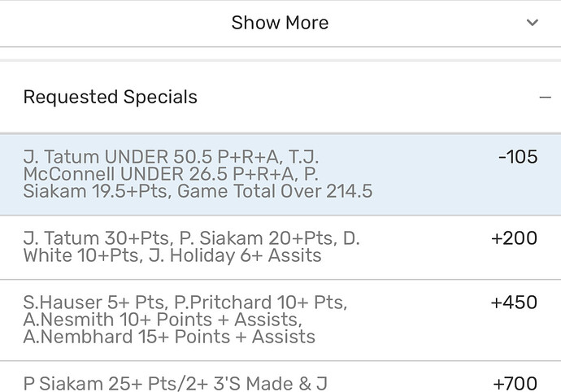Collapse Requested Specials using the minus icon
This screenshot has width=561, height=392.
click(x=545, y=98)
